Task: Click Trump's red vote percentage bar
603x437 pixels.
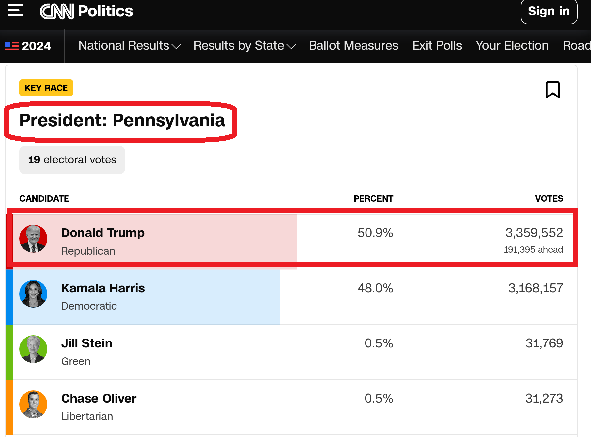Action: pos(155,239)
